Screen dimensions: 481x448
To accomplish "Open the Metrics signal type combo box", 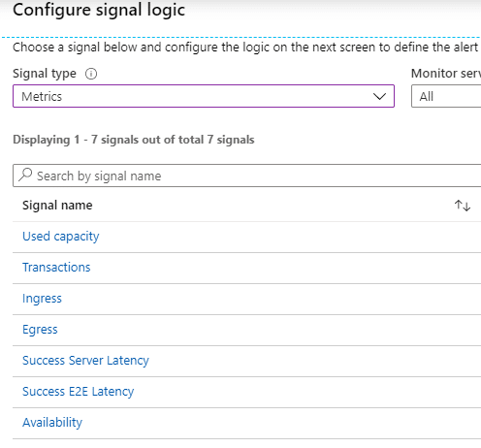I will 204,96.
